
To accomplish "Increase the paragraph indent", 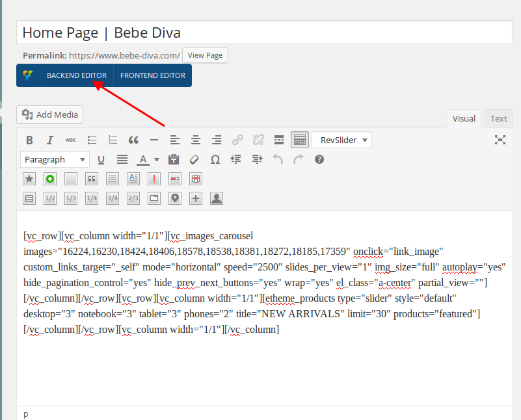I will [257, 160].
